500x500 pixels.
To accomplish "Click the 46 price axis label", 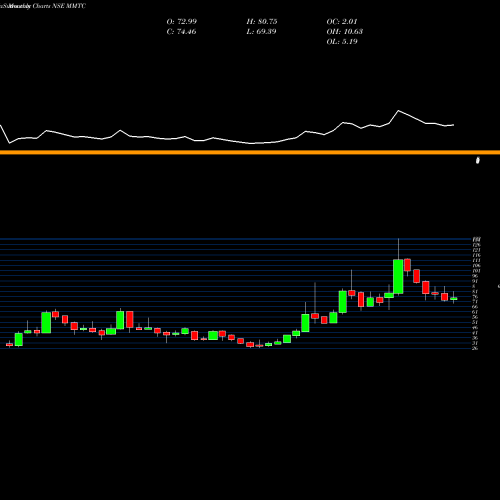I will click(x=475, y=328).
